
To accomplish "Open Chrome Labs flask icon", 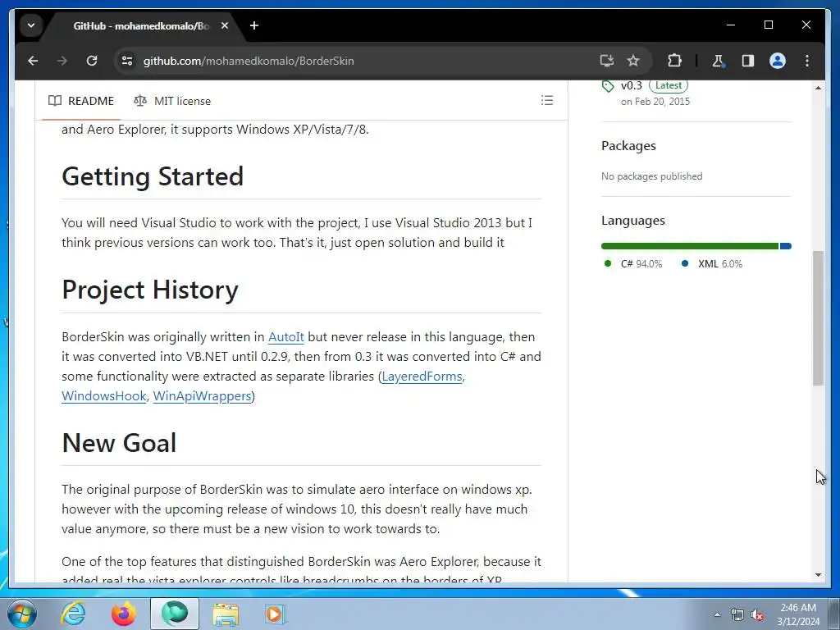I will coord(719,61).
